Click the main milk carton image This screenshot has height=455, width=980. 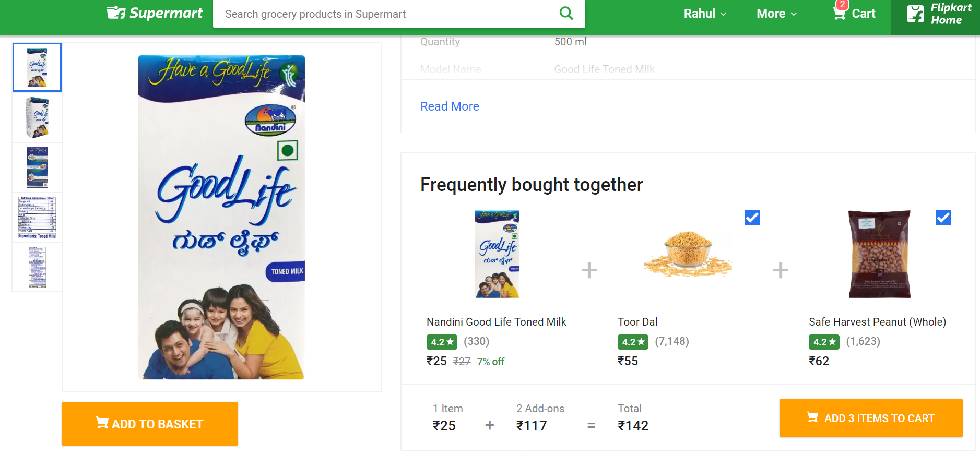(221, 217)
